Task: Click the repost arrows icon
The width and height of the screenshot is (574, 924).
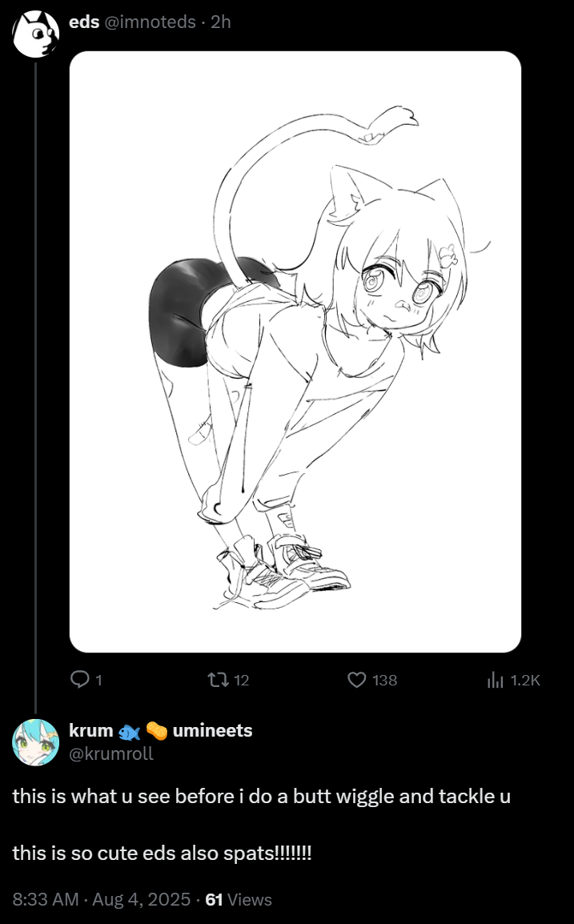Action: pos(216,680)
